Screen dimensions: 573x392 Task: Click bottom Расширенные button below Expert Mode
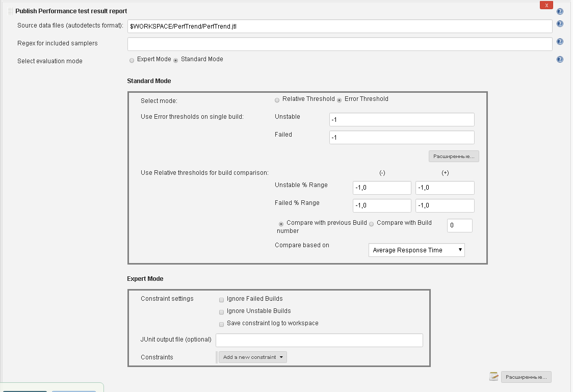pyautogui.click(x=526, y=377)
